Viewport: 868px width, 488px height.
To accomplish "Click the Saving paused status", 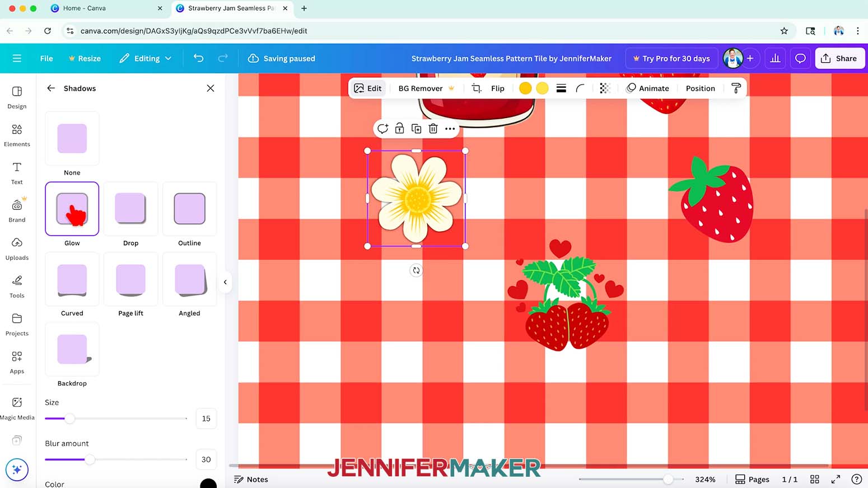I will pos(282,58).
